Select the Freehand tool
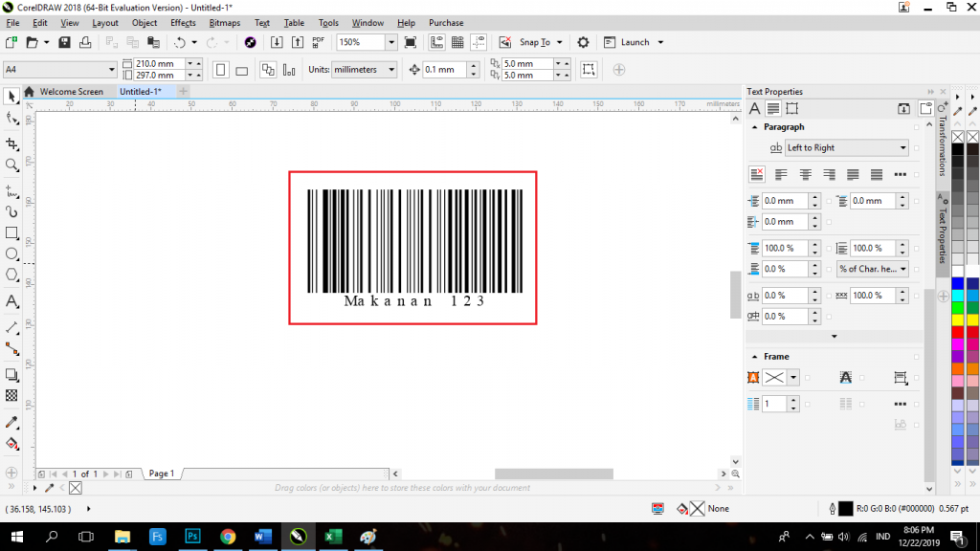 tap(11, 191)
